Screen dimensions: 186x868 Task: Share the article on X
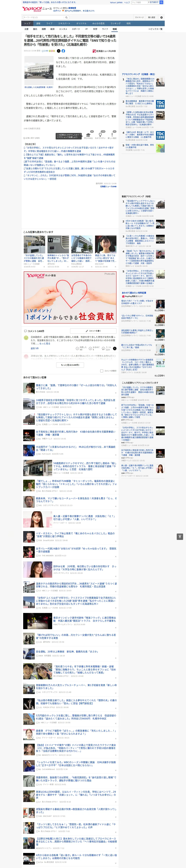tap(58, 51)
